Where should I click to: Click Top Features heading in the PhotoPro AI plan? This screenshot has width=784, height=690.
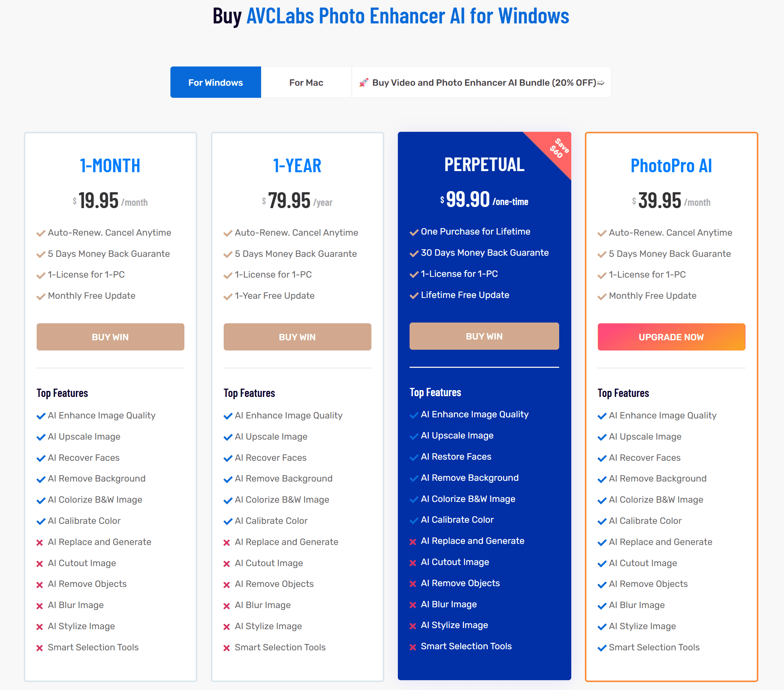point(623,393)
